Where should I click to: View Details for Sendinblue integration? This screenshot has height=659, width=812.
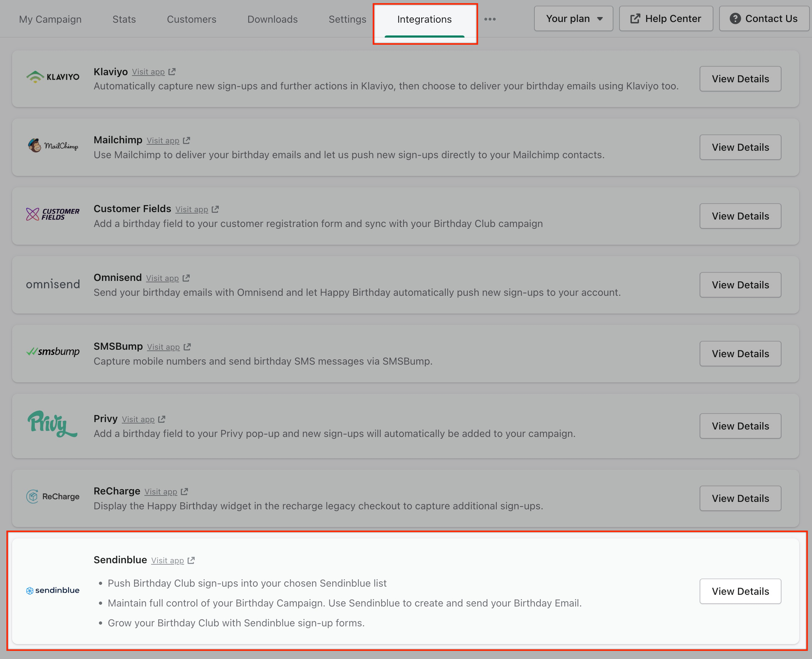coord(740,591)
